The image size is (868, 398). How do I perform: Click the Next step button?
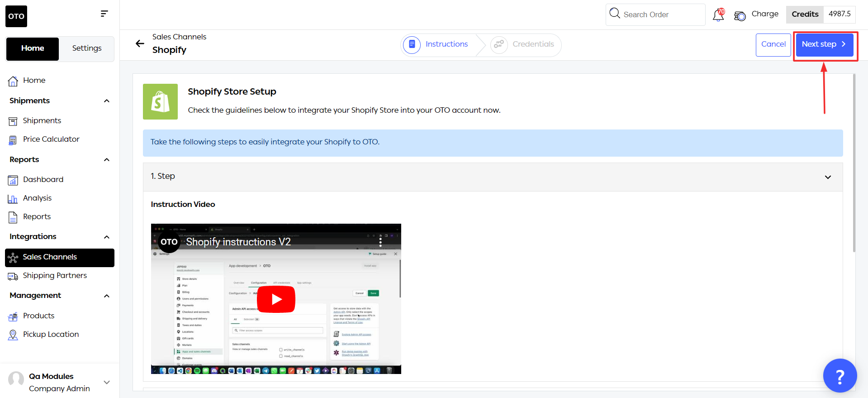pyautogui.click(x=825, y=45)
